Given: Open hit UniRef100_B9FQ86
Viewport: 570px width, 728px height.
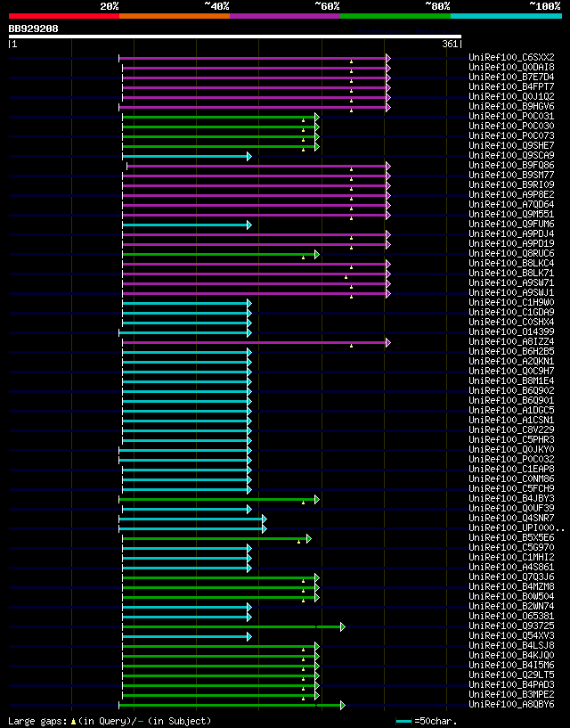Looking at the screenshot, I should click(x=511, y=165).
